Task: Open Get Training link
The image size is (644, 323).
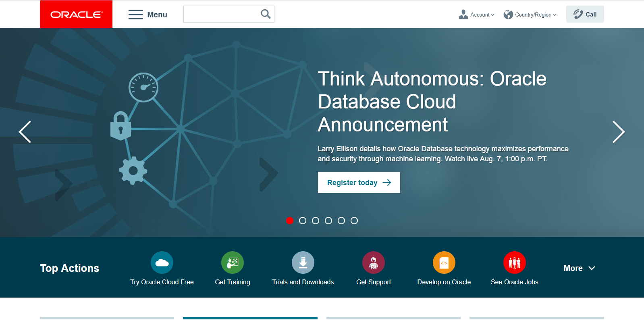Action: coord(233,282)
